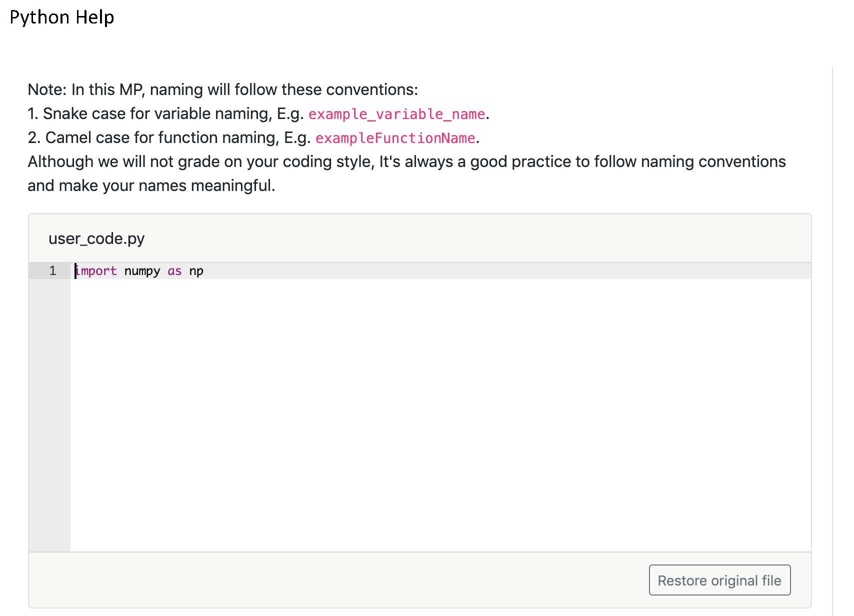The width and height of the screenshot is (854, 616).
Task: Click the 'Note: In this MP' sentence
Action: [222, 89]
